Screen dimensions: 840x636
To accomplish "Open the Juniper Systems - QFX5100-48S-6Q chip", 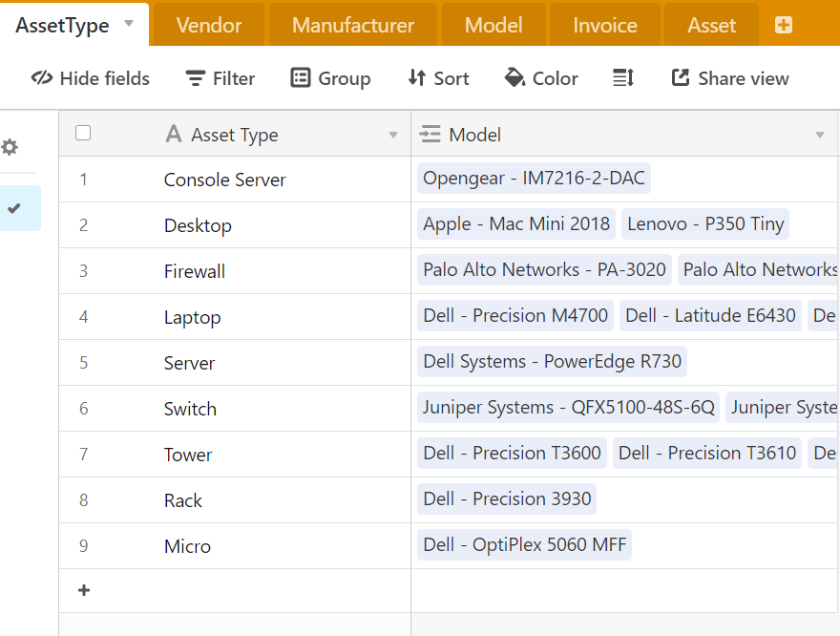I will click(568, 407).
